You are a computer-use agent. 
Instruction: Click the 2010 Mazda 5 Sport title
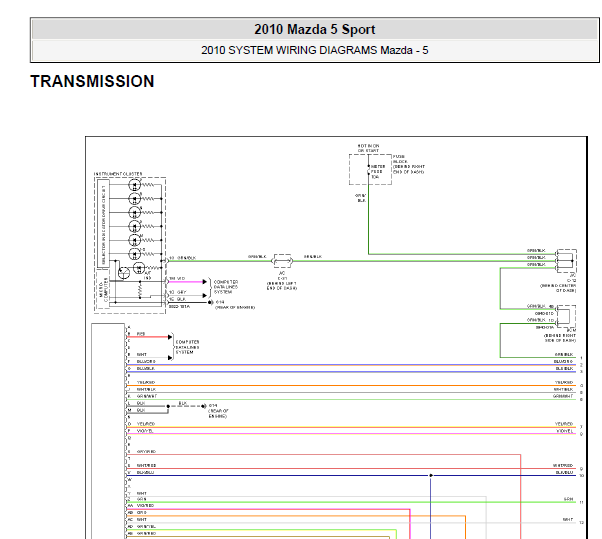[314, 29]
